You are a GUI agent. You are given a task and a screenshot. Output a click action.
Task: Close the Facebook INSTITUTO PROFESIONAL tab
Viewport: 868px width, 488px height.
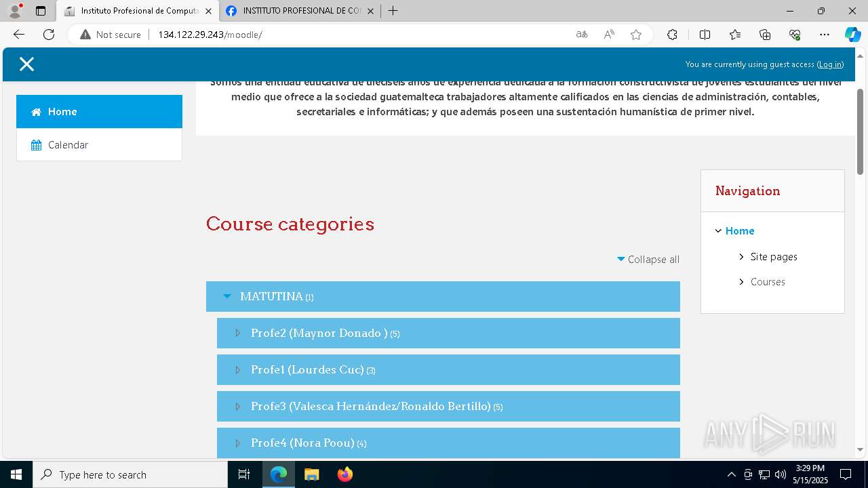tap(370, 11)
